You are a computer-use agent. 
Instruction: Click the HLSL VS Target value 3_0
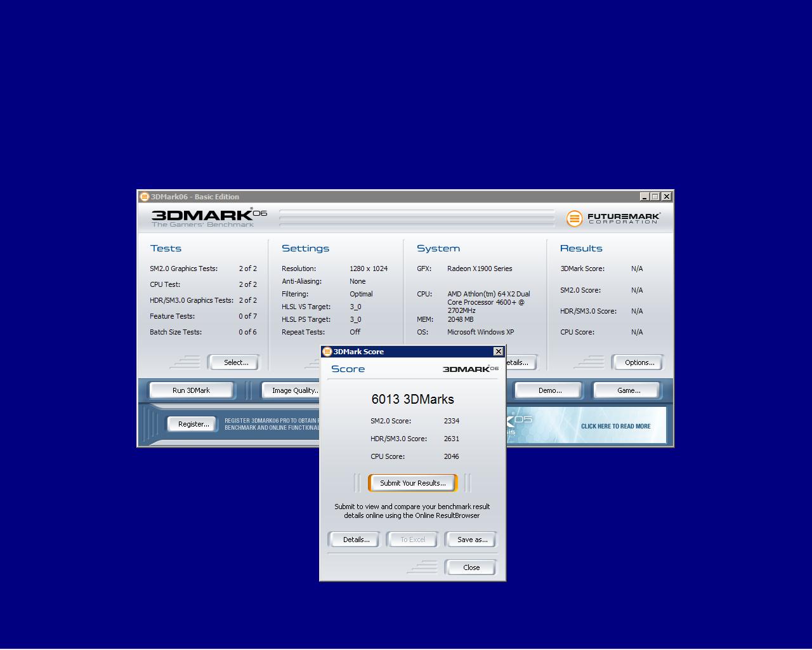click(355, 307)
